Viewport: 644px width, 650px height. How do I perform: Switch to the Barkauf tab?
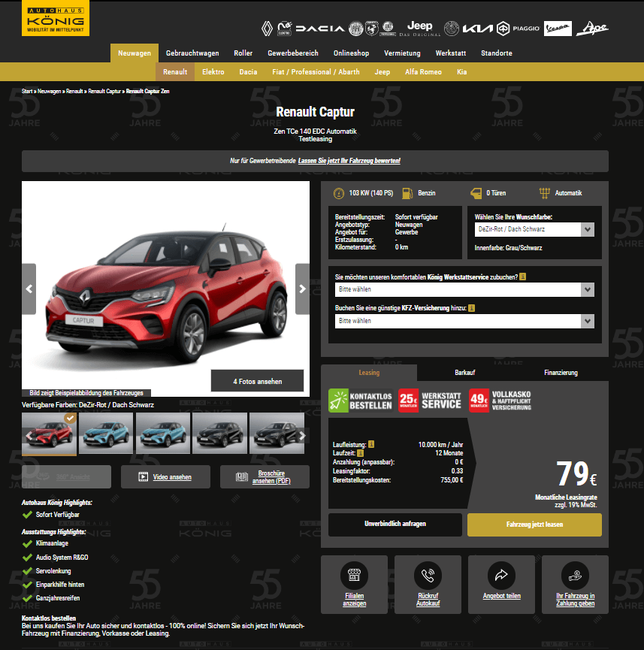[x=465, y=373]
